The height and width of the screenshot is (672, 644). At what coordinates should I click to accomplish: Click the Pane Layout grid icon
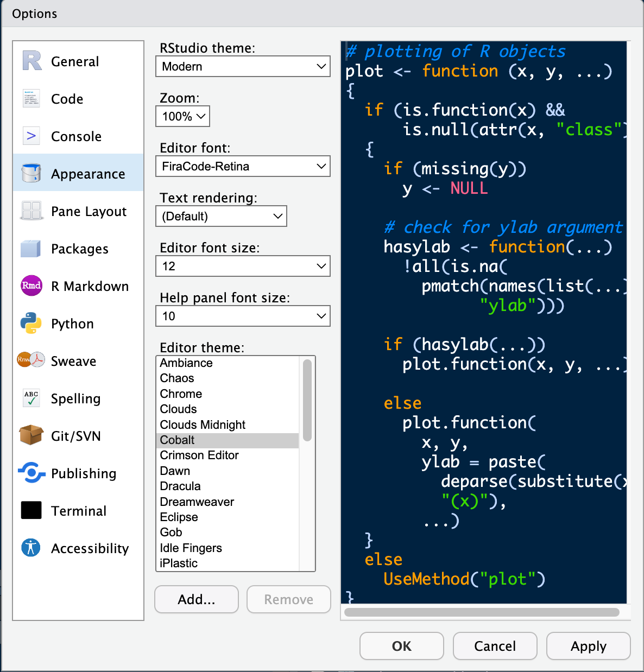[x=31, y=211]
